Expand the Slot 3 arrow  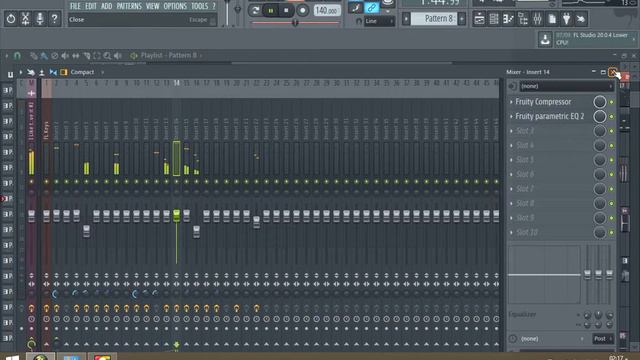point(511,131)
